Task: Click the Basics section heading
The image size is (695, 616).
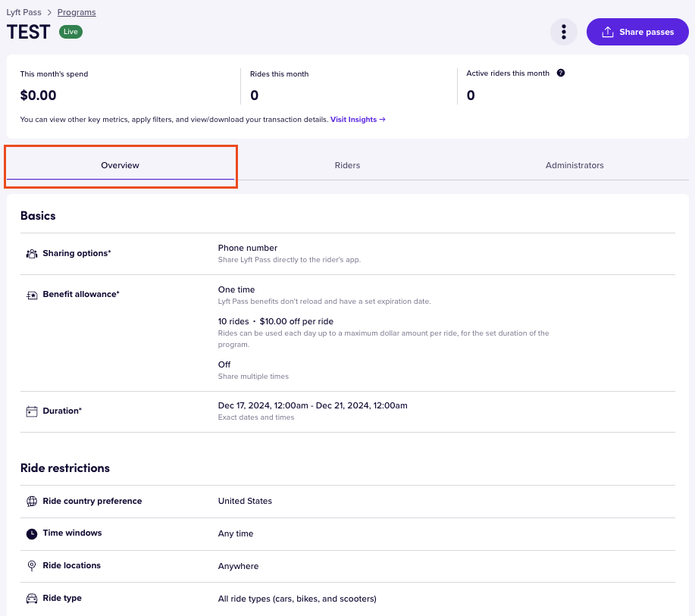Action: click(38, 216)
